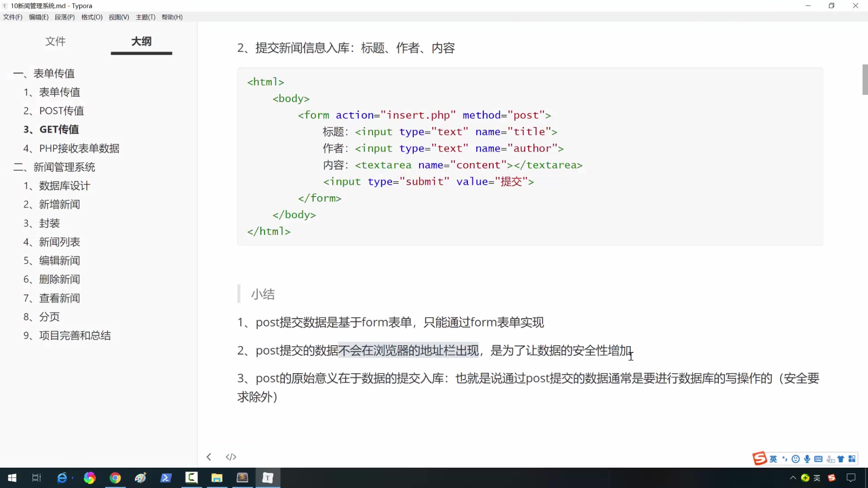Switch to the 文件 sidebar tab
This screenshot has height=488, width=868.
55,41
